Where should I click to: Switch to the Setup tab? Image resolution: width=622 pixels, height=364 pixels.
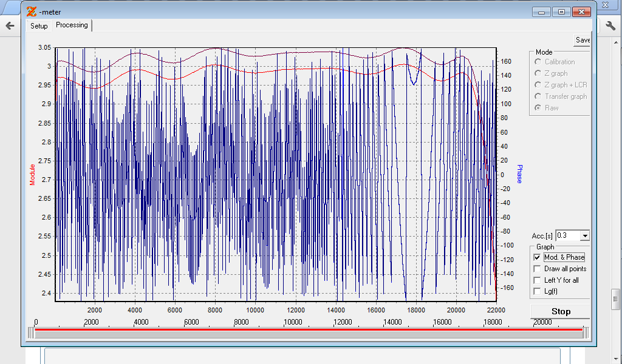[x=39, y=26]
